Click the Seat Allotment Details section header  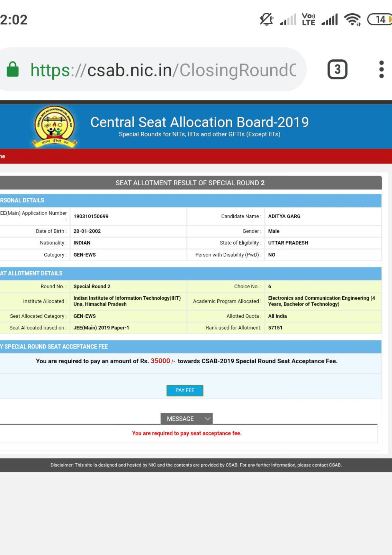(31, 273)
